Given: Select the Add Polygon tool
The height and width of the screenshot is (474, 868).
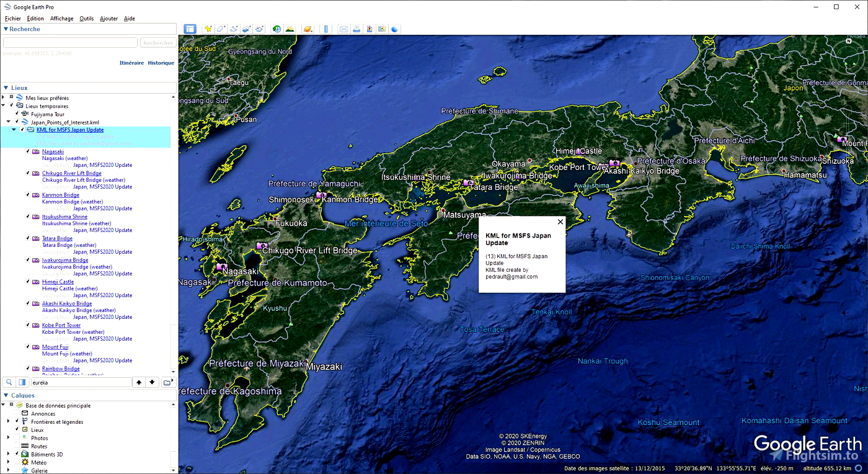Looking at the screenshot, I should click(x=221, y=29).
